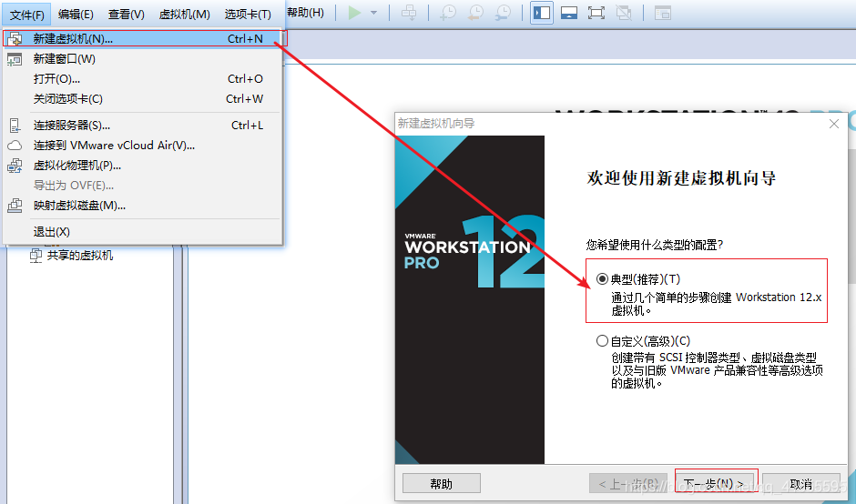The height and width of the screenshot is (504, 856).
Task: Select 关闭选项卡(C) menu entry
Action: [143, 99]
